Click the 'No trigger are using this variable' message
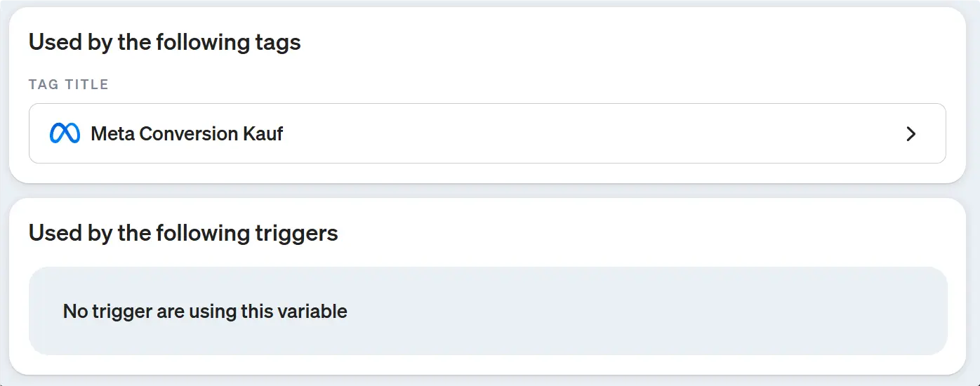Image resolution: width=980 pixels, height=386 pixels. (205, 311)
